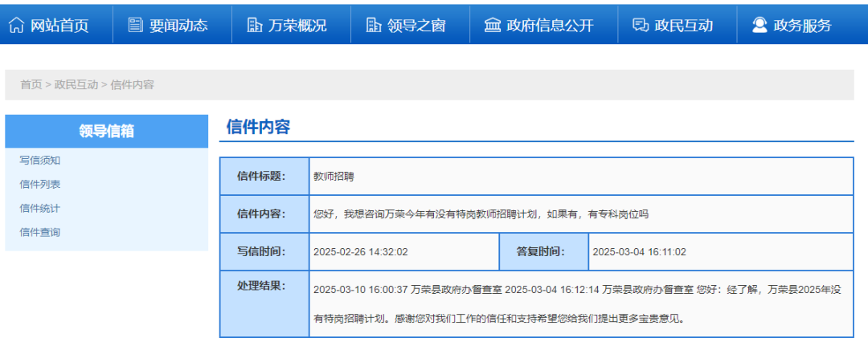Click the news icon beside 要闻动态

click(x=136, y=26)
